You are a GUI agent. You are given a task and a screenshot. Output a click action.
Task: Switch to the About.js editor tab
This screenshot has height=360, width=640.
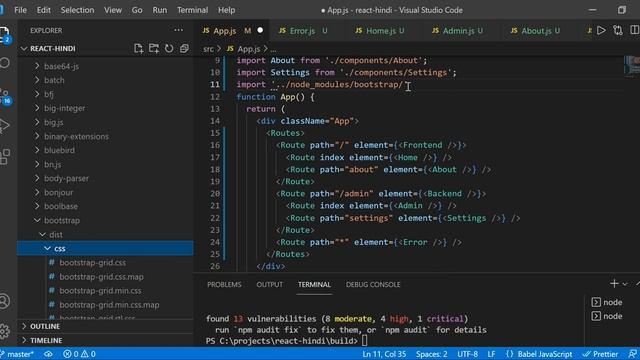click(536, 31)
